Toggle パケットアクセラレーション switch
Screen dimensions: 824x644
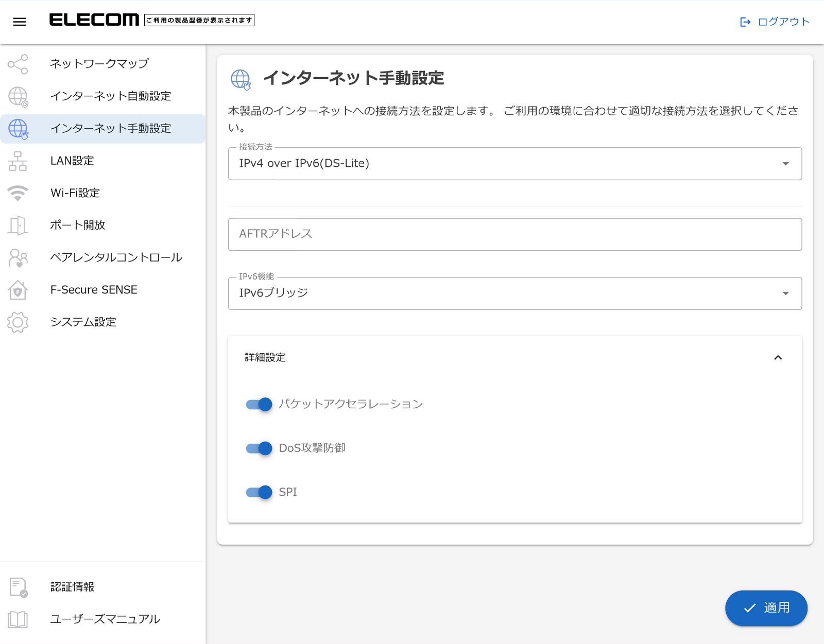tap(259, 405)
